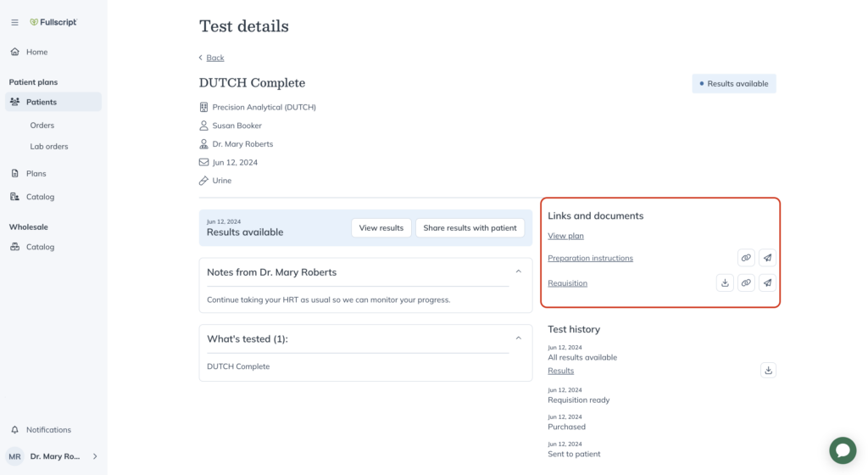Screen dimensions: 868x475
Task: Open the hamburger menu beside Fullscript logo
Action: (x=15, y=22)
